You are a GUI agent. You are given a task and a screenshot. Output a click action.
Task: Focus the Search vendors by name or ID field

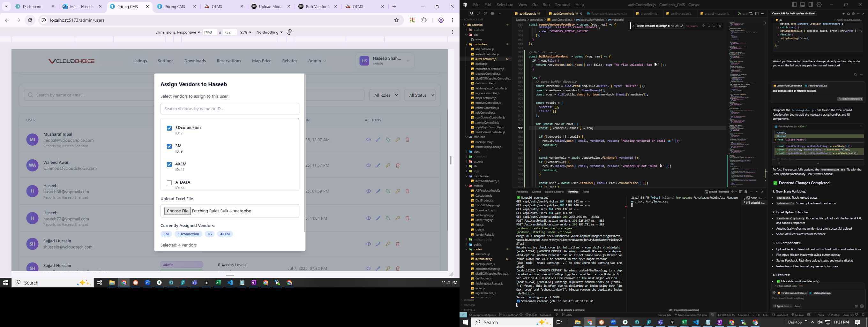[230, 109]
